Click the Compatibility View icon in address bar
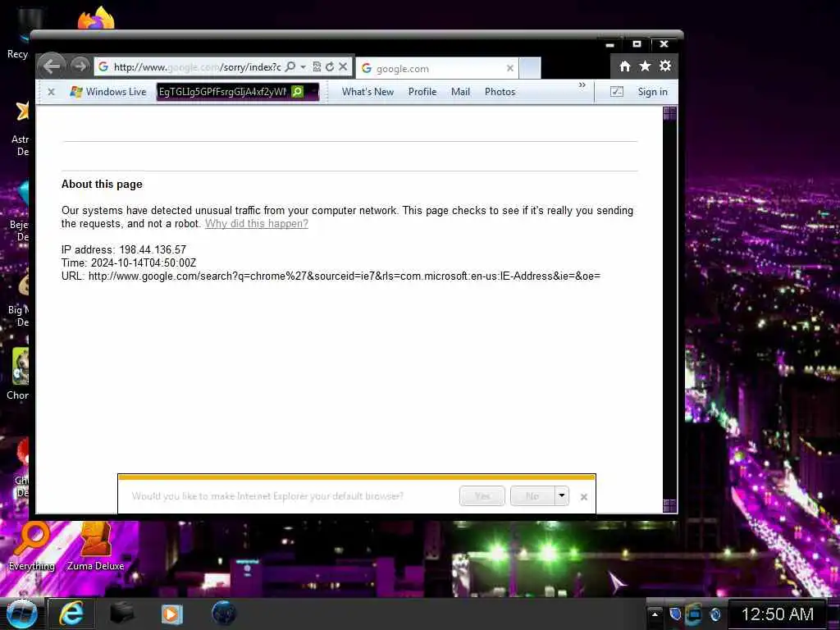840x630 pixels. click(317, 66)
